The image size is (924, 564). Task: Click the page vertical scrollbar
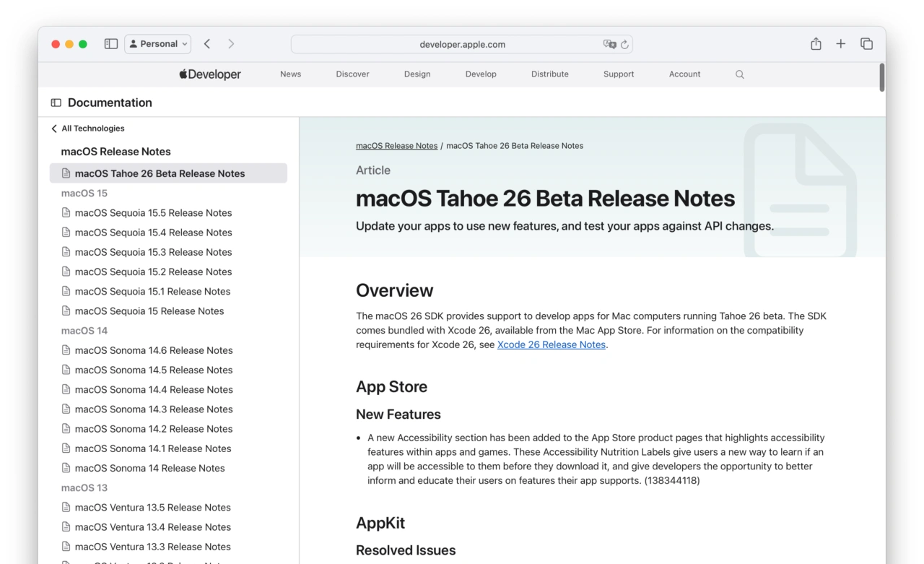point(881,78)
